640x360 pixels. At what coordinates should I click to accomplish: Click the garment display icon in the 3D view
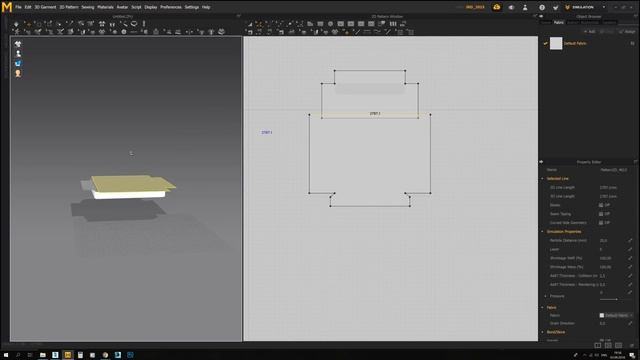(x=18, y=44)
